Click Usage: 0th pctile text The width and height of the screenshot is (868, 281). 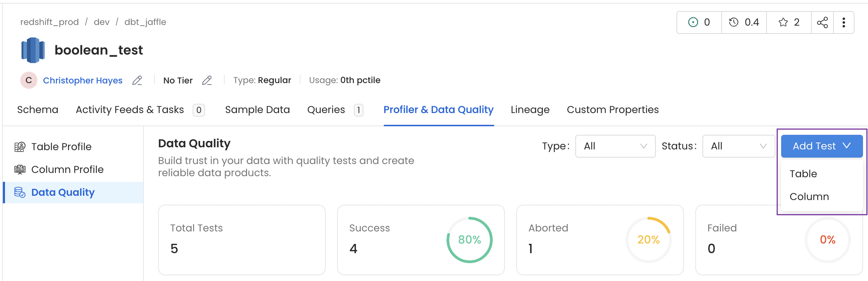point(345,80)
